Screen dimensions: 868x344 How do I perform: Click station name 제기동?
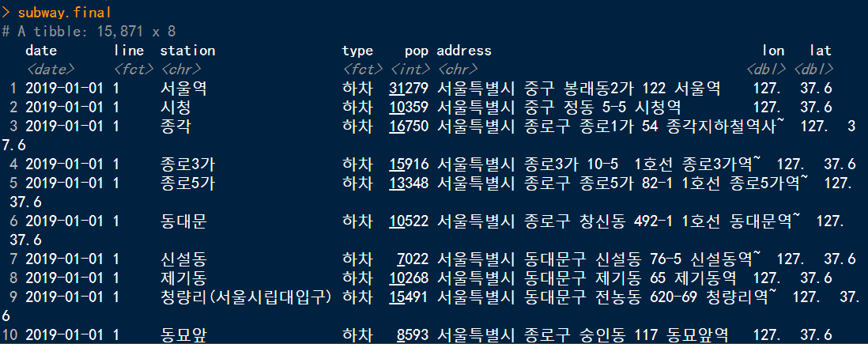pyautogui.click(x=183, y=278)
